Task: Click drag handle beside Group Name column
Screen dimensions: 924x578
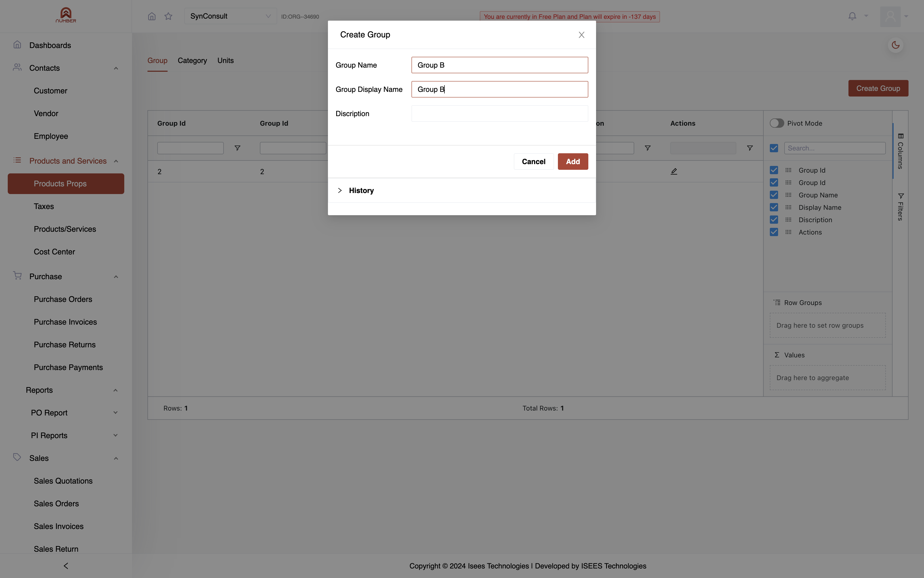Action: [788, 195]
